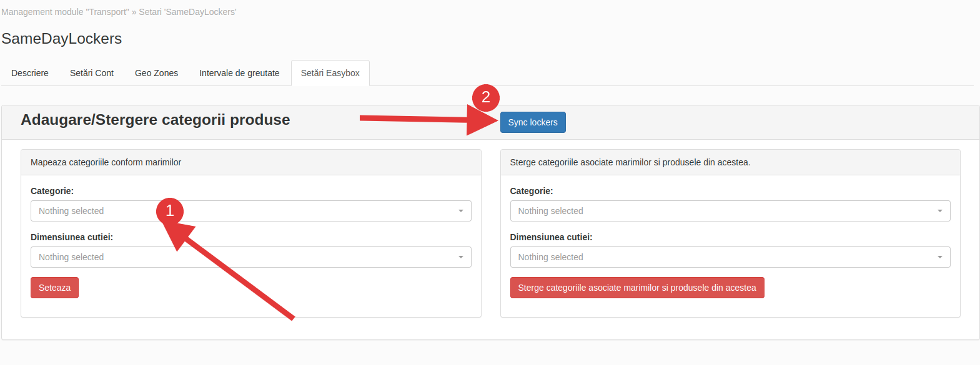Click Sterge categoriile asociate marimilor button

(x=637, y=288)
